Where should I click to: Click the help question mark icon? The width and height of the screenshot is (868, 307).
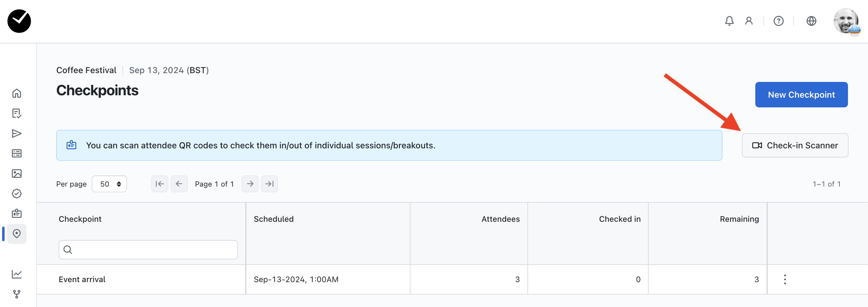tap(778, 21)
